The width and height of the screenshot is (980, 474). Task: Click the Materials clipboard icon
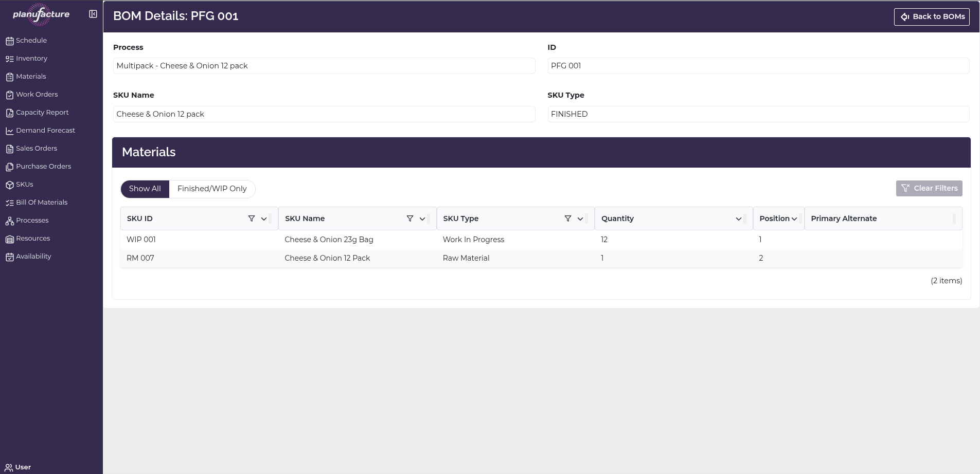(10, 77)
